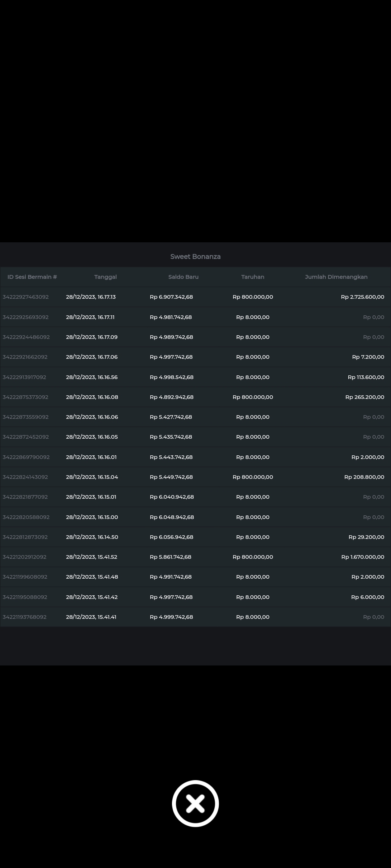The image size is (391, 868).
Task: Click the balance Rp 6.056.942,68 entry
Action: (171, 537)
